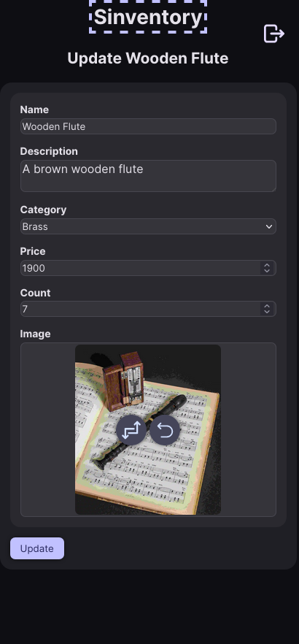Click the revert image undo-arrow icon
299x644 pixels.
[165, 430]
